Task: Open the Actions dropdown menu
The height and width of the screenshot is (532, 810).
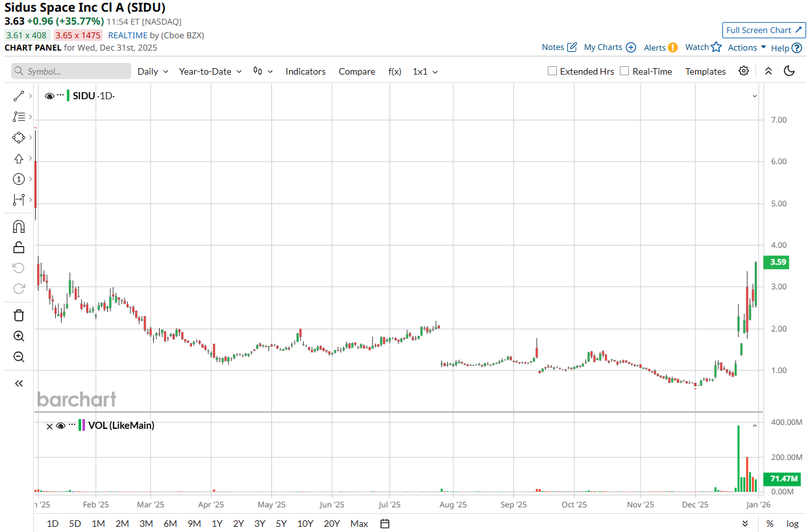Action: point(747,47)
